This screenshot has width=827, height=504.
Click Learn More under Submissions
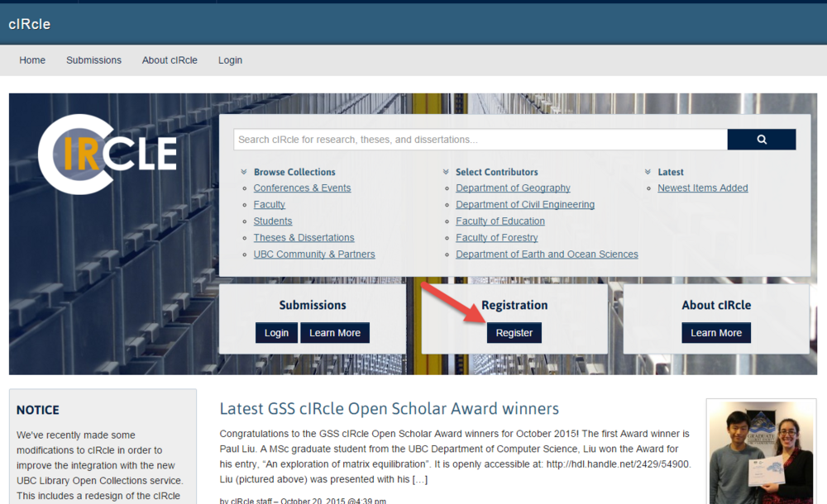point(334,333)
